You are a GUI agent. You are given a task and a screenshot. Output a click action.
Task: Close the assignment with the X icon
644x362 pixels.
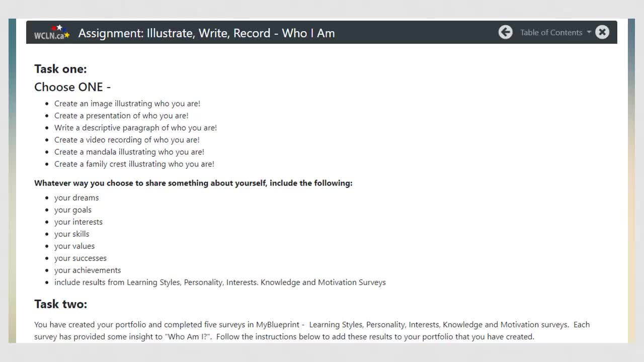[x=602, y=32]
